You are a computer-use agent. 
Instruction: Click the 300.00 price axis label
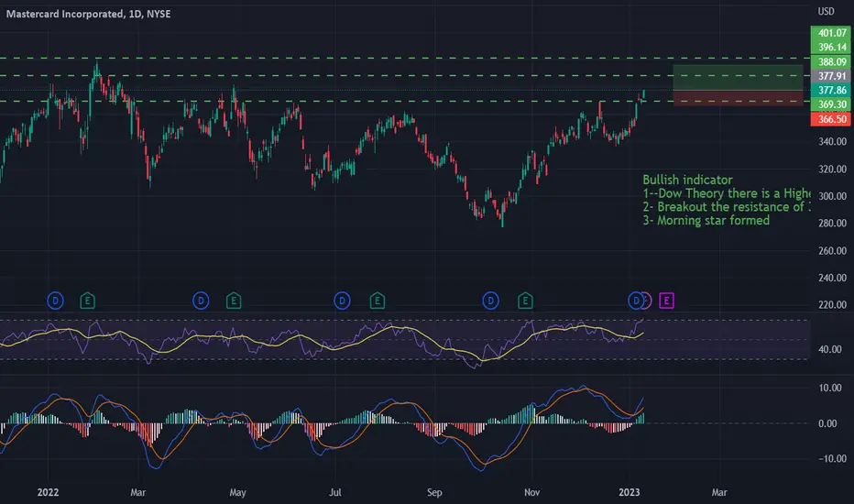pos(832,196)
